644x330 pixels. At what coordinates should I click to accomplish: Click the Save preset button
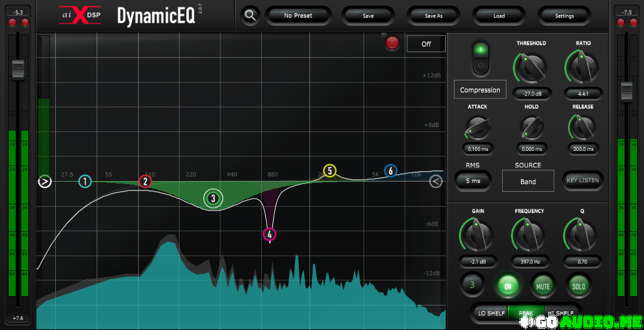[x=368, y=16]
